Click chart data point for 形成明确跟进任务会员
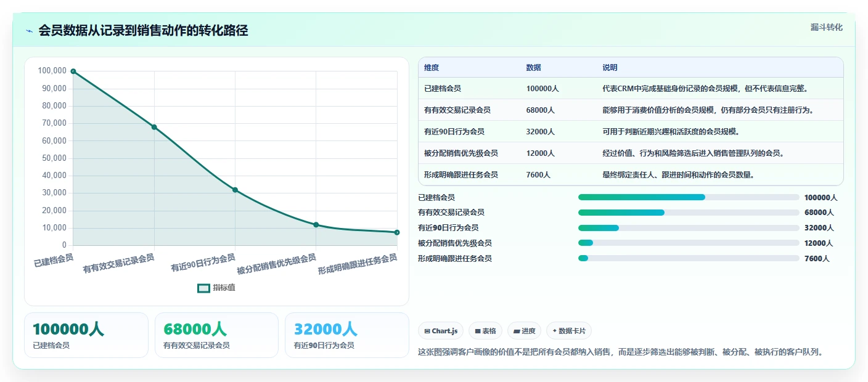Screen dimensions: 868x382 coord(396,232)
